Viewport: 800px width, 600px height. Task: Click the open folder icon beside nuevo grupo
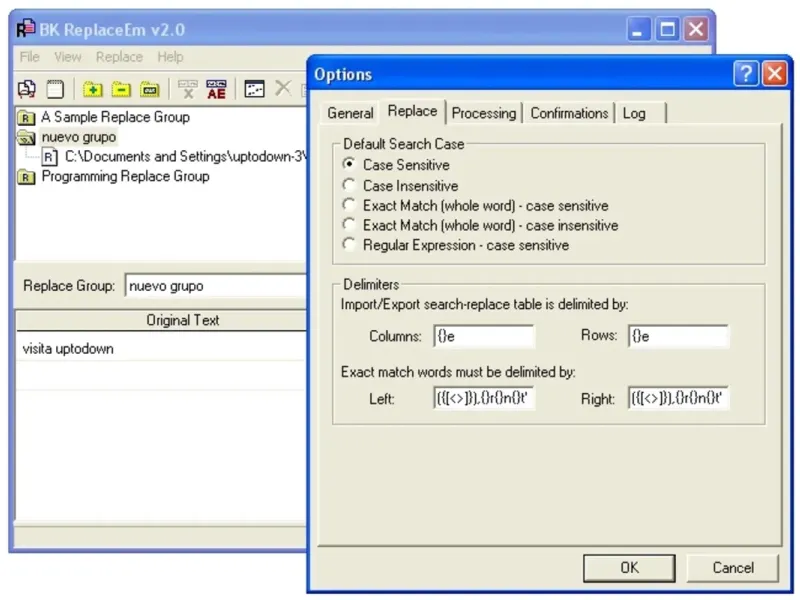pos(26,137)
